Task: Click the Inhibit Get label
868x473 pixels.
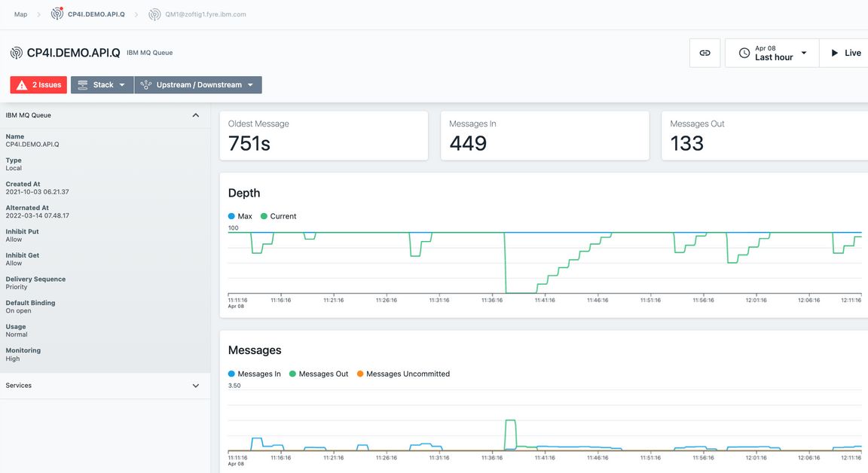Action: click(x=22, y=255)
